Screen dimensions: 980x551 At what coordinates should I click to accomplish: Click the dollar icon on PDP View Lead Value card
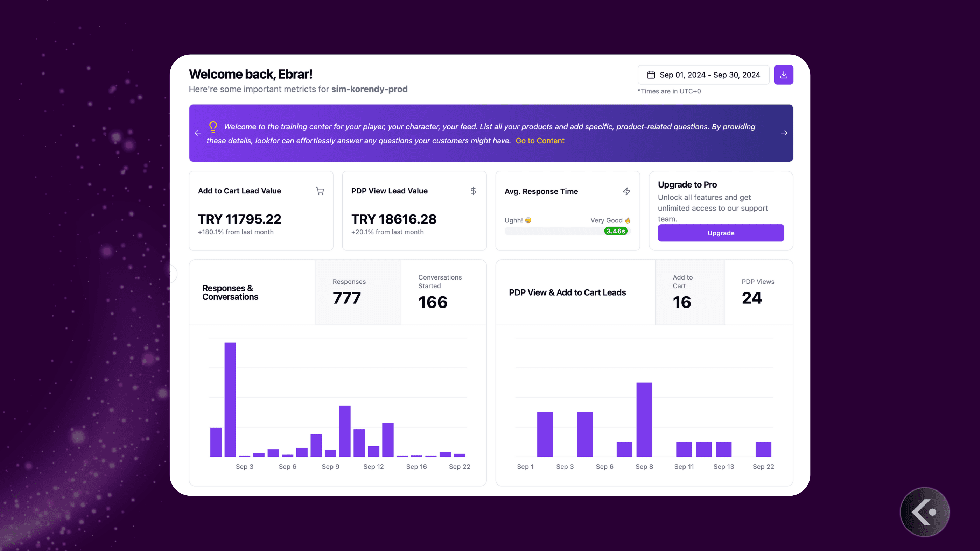click(473, 191)
